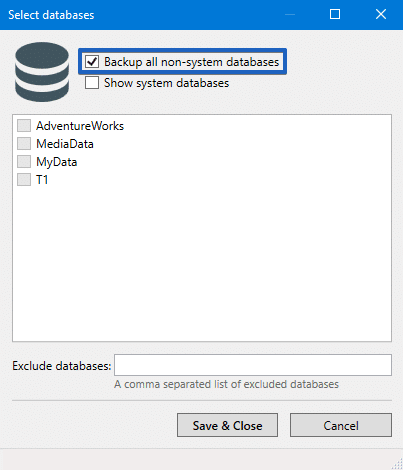Screen dimensions: 403x470
Task: Select the MyData list entry label
Action: tap(57, 162)
